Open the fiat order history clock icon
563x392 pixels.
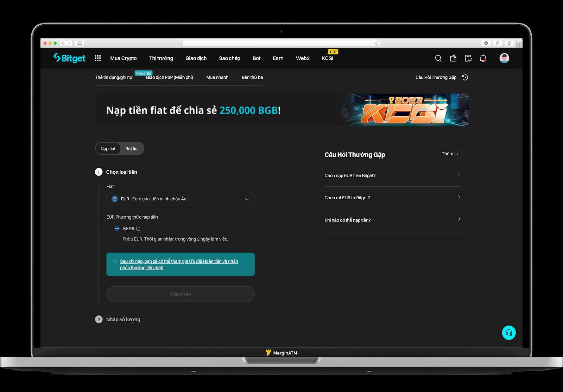(x=465, y=77)
